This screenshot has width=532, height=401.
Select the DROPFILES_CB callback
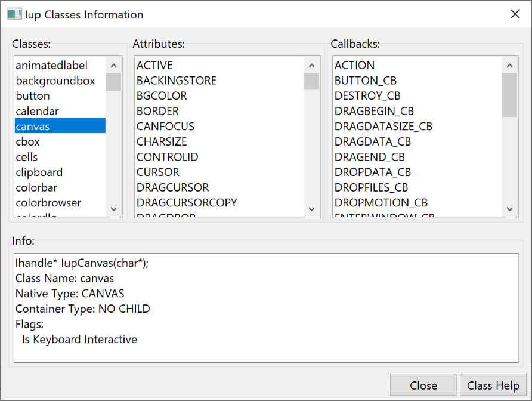click(x=372, y=187)
